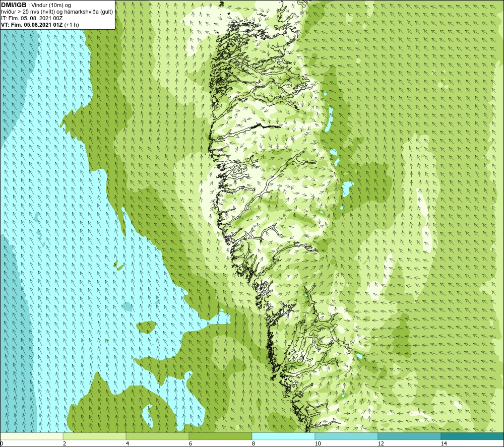Select the 2–4 m/s light green swatch

tap(95, 436)
